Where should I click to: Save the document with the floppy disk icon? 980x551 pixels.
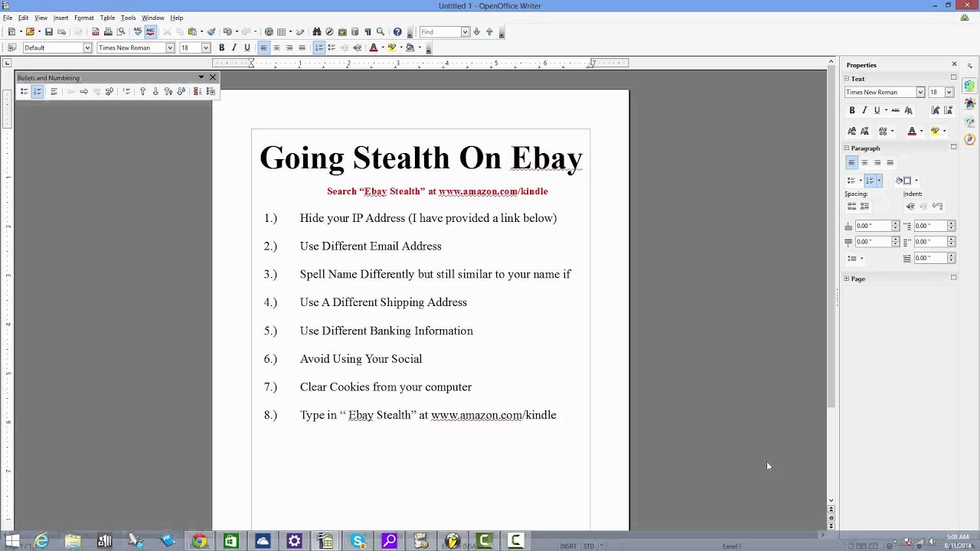(49, 32)
